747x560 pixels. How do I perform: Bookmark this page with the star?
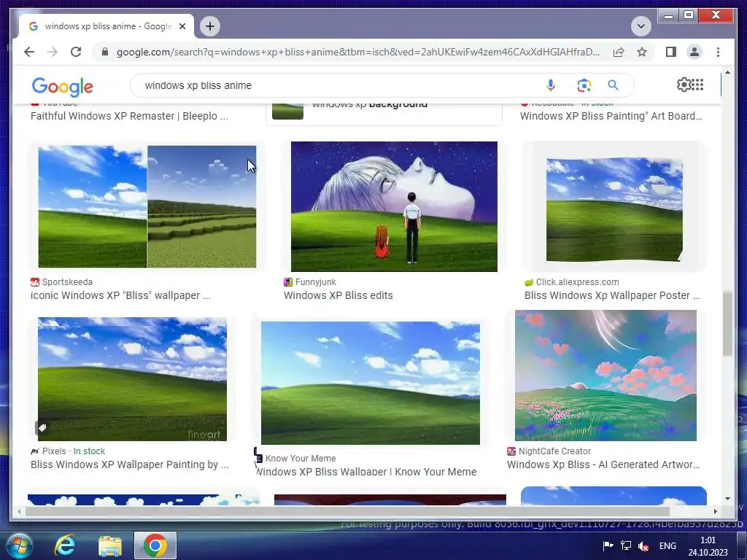pos(642,52)
